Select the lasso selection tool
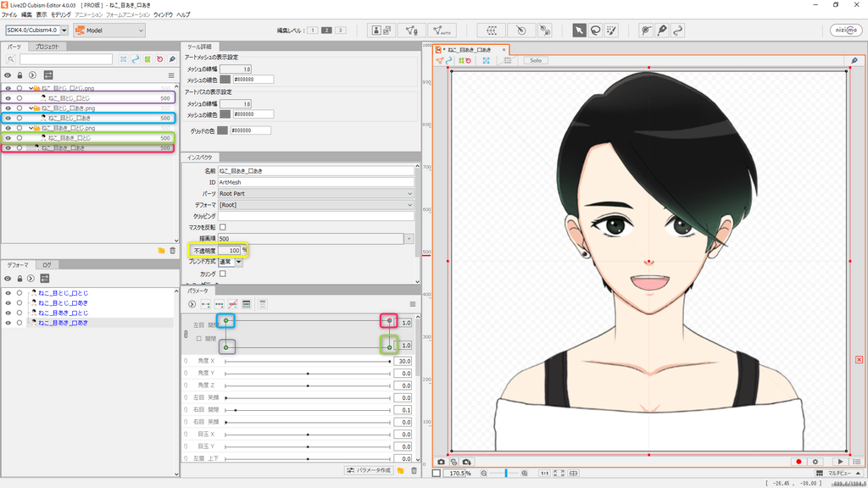Image resolution: width=868 pixels, height=488 pixels. click(x=596, y=30)
